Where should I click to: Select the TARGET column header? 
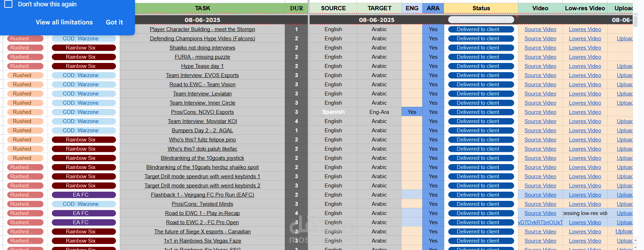point(379,8)
